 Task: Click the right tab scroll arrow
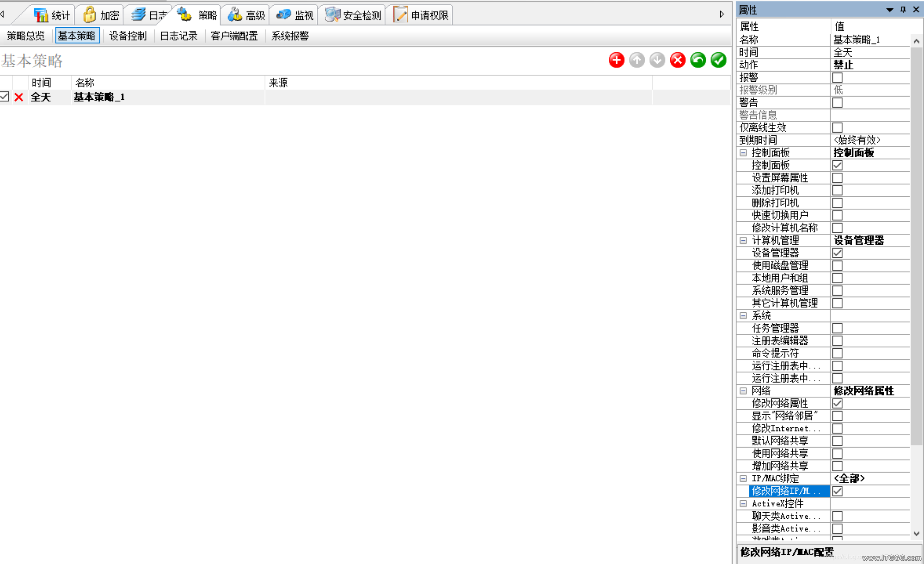tap(722, 14)
